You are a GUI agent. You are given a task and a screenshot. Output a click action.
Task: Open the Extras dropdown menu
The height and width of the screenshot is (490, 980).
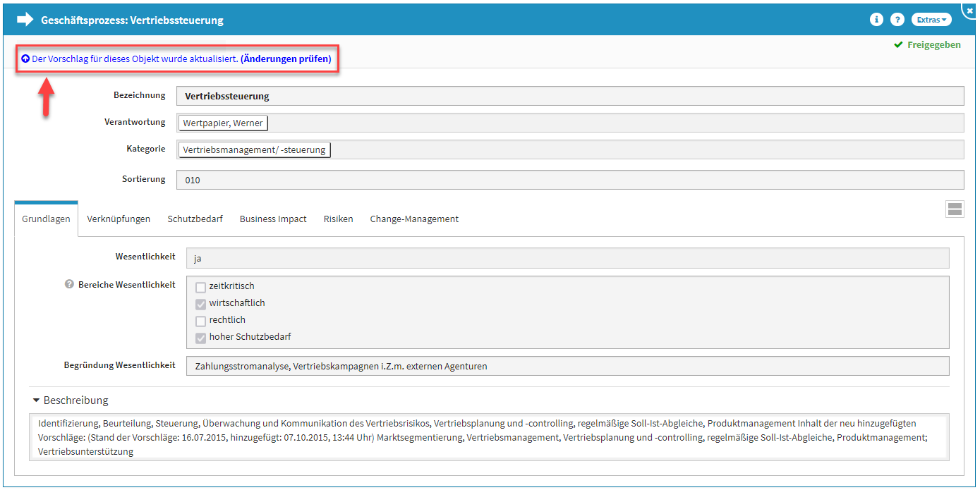(931, 20)
